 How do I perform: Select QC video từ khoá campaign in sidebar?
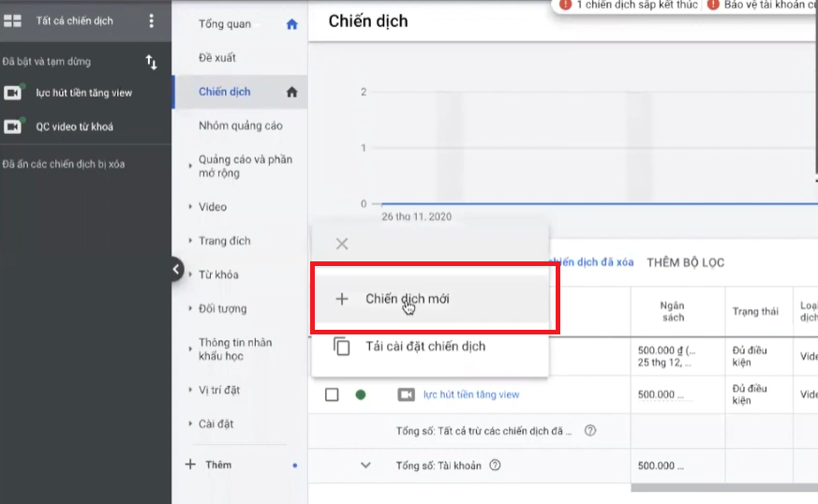pyautogui.click(x=74, y=126)
